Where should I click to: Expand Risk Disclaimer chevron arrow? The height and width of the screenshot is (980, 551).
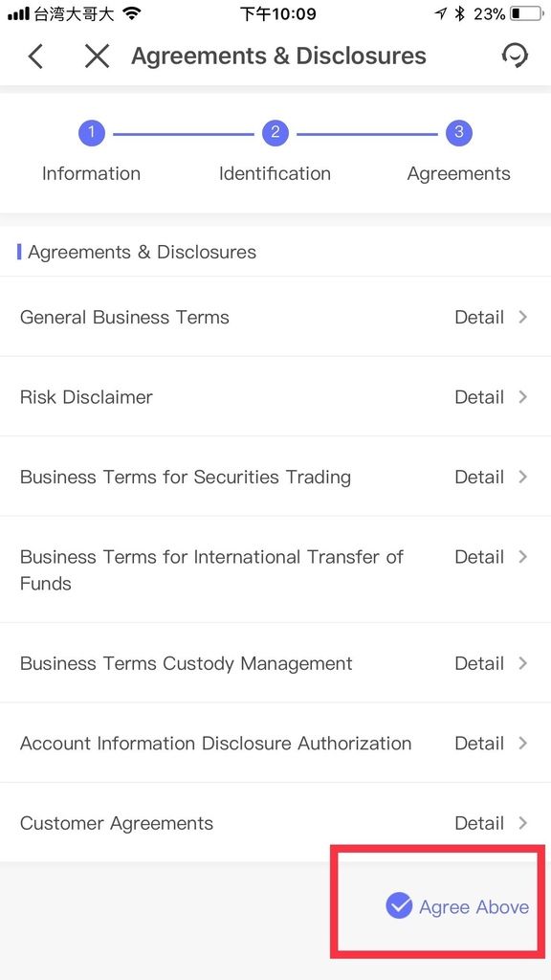click(x=523, y=397)
